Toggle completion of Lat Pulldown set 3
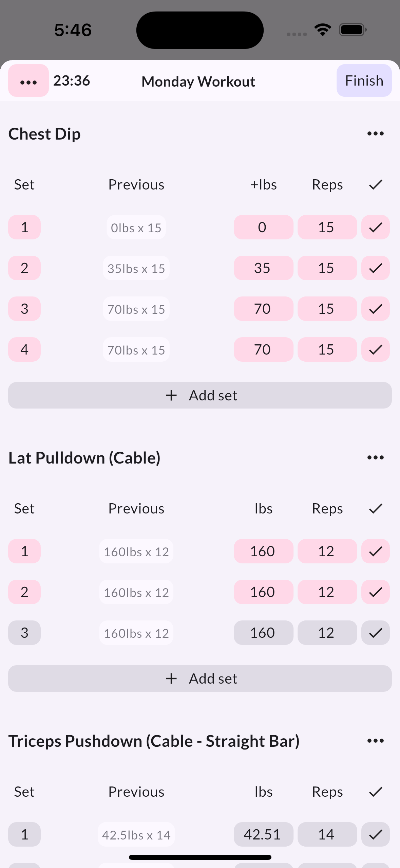 pos(375,632)
